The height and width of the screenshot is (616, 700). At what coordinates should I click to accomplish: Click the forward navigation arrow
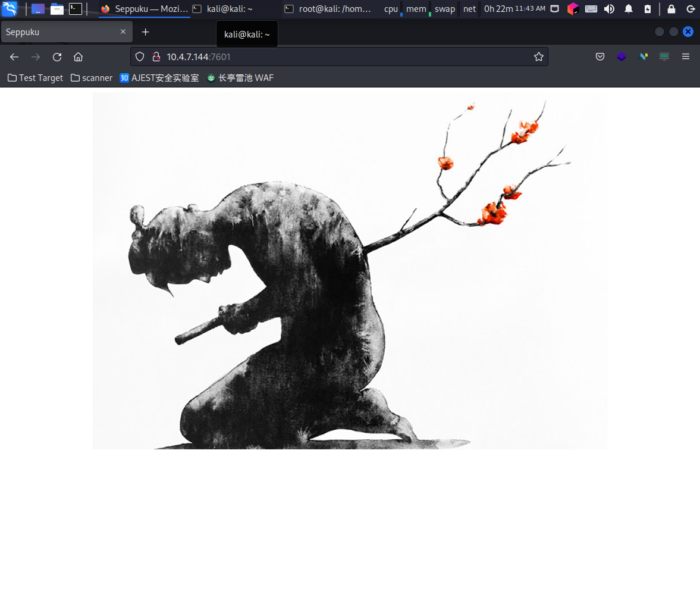click(x=36, y=57)
